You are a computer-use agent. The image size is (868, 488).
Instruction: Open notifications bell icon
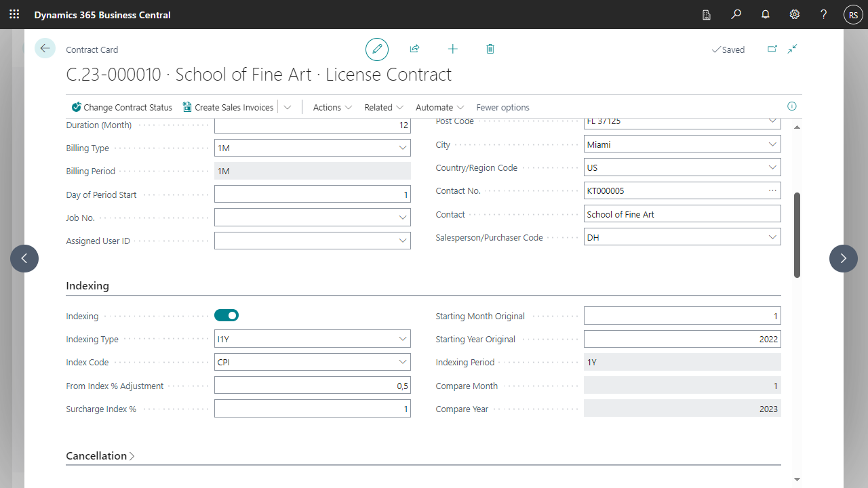coord(765,14)
